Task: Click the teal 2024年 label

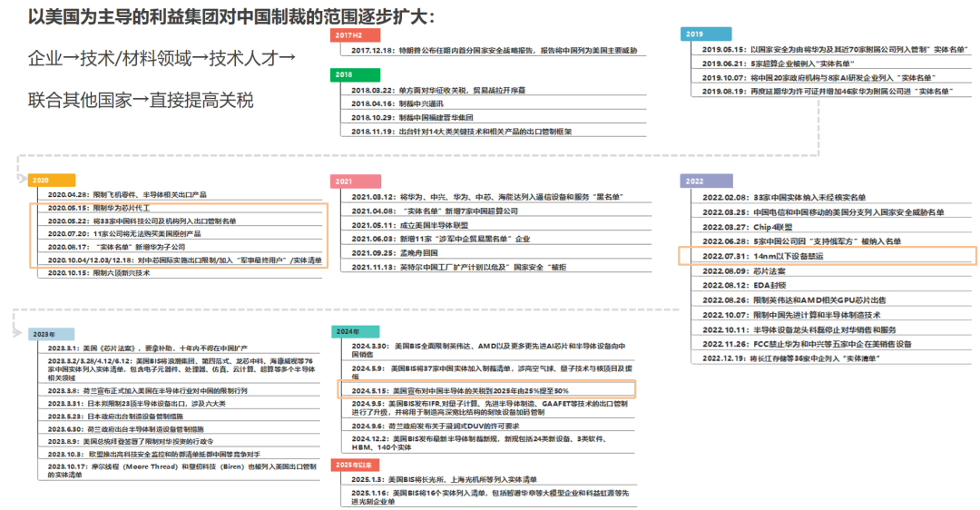Action: (x=355, y=332)
